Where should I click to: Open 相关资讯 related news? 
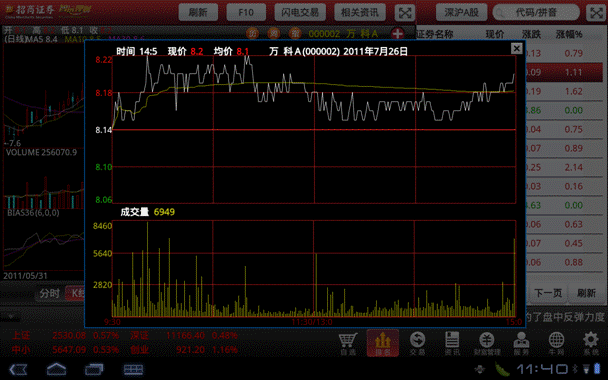pyautogui.click(x=359, y=12)
